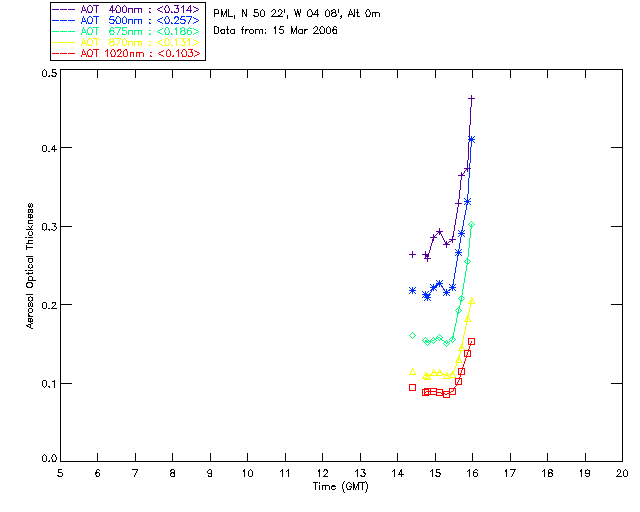Select the purple dashed line sample in legend
Viewport: 640px width, 512px height.
pyautogui.click(x=64, y=9)
